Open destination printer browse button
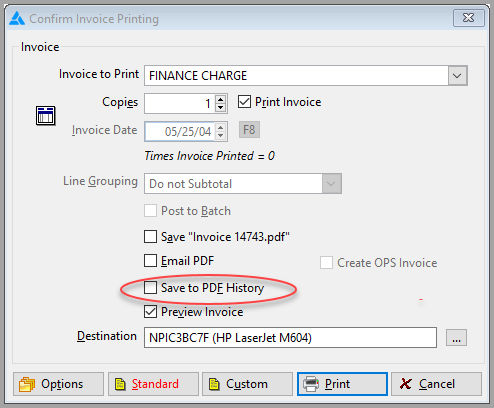The height and width of the screenshot is (408, 494). click(x=456, y=338)
